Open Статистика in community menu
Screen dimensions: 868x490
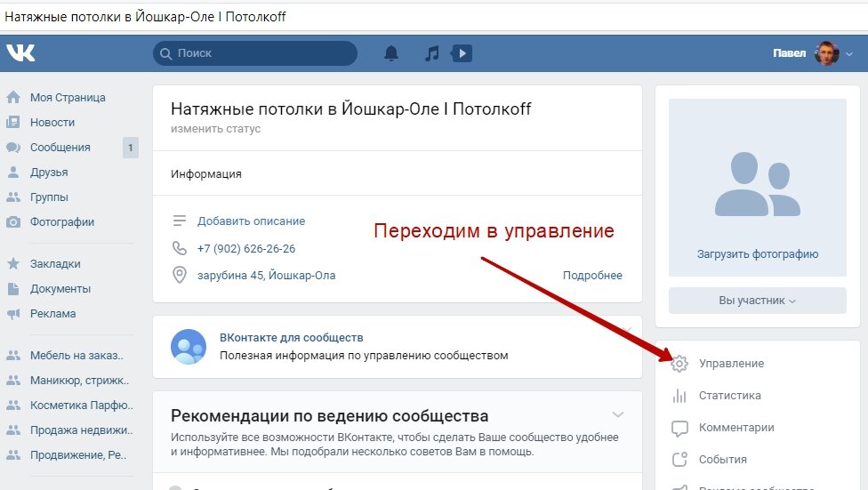pyautogui.click(x=729, y=396)
